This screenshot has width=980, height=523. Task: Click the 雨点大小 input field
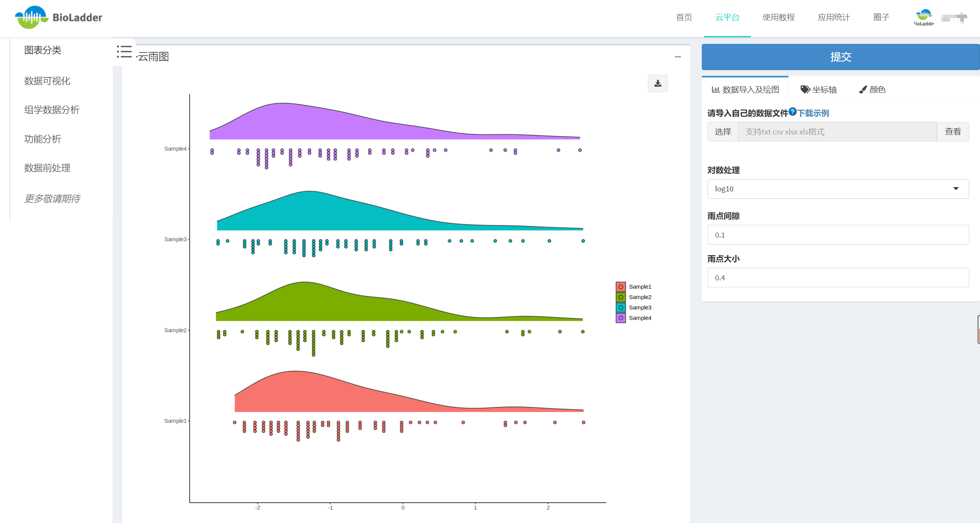click(x=838, y=278)
